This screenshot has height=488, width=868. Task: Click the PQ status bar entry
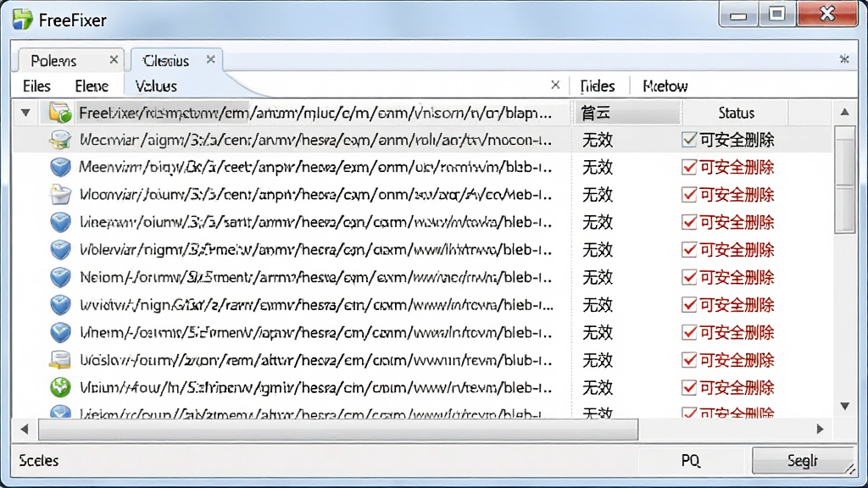click(x=690, y=460)
